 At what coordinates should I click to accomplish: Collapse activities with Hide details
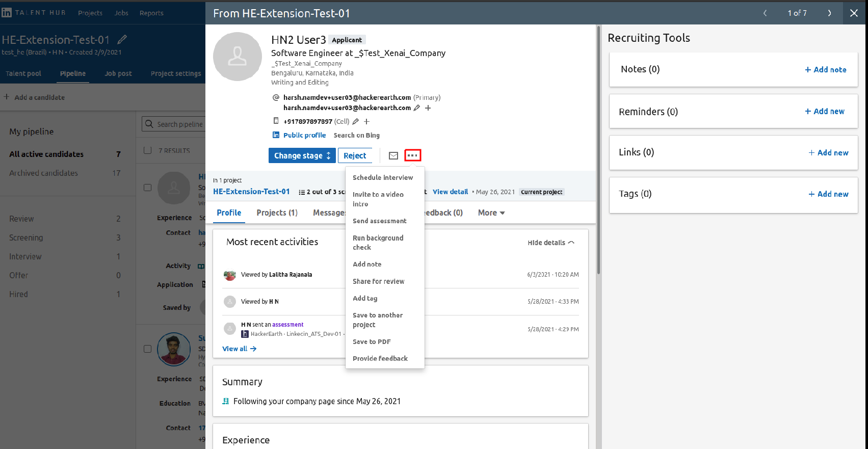(551, 243)
